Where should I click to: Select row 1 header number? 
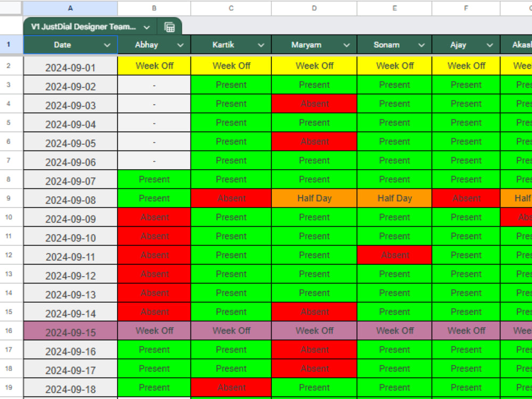(x=9, y=45)
